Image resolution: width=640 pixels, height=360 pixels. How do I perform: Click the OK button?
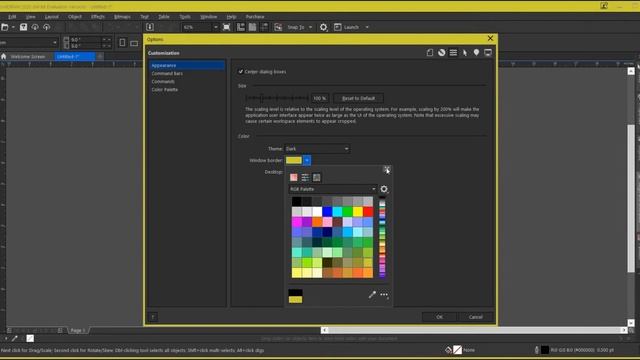439,317
